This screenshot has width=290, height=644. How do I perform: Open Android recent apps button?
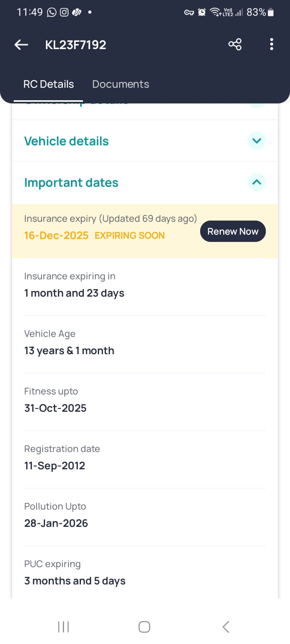point(63,627)
